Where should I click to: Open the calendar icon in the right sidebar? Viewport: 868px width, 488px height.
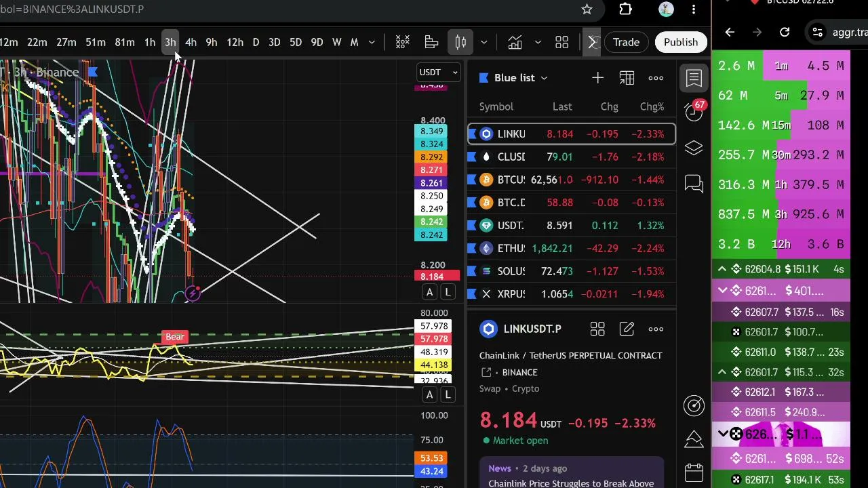click(694, 472)
